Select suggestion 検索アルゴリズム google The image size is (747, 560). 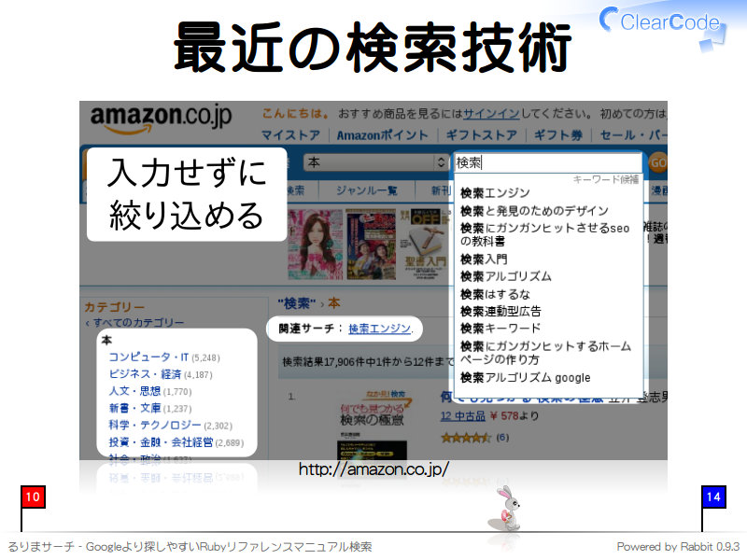[x=525, y=378]
